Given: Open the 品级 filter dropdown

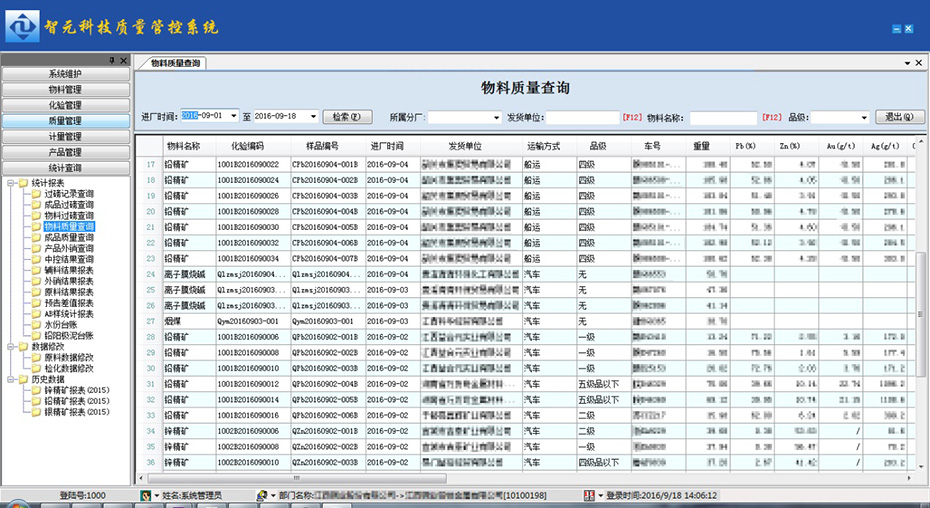Looking at the screenshot, I should (863, 118).
